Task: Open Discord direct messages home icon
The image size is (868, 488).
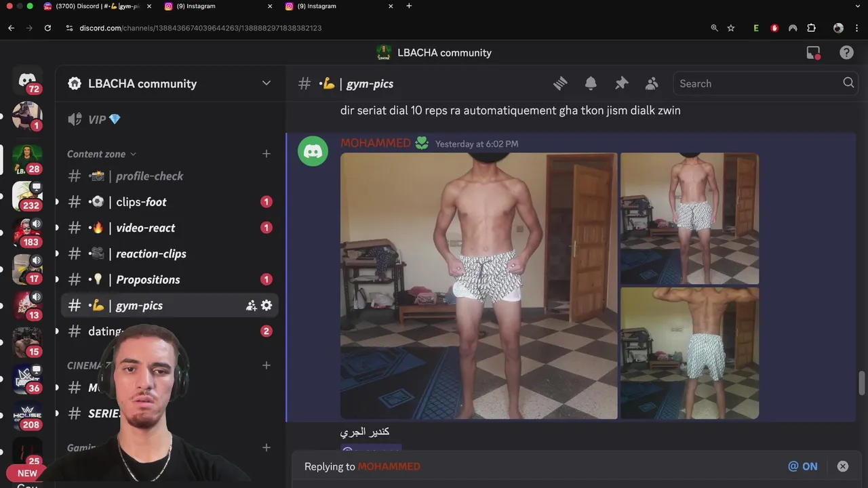Action: pyautogui.click(x=27, y=81)
